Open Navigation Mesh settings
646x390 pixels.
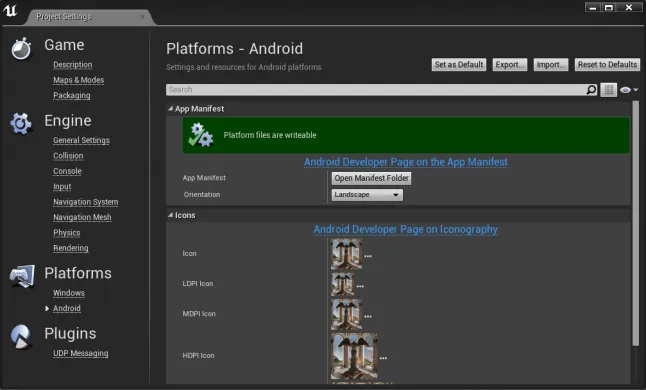[x=82, y=217]
